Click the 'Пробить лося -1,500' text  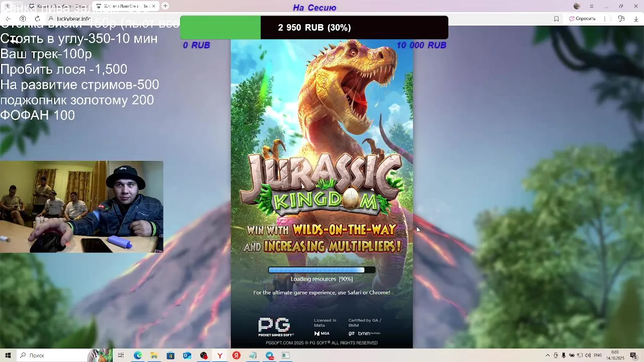[64, 69]
